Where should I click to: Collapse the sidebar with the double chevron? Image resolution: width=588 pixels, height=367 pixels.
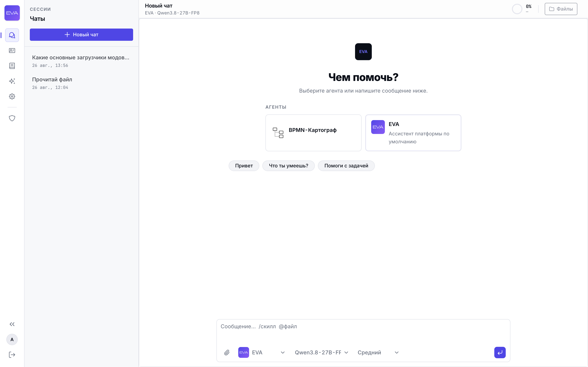(x=12, y=324)
